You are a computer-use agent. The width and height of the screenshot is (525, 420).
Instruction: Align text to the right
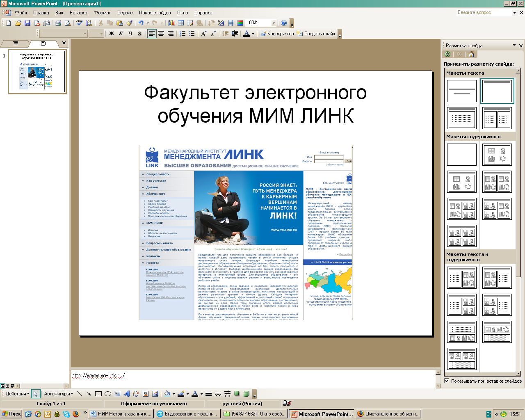171,34
